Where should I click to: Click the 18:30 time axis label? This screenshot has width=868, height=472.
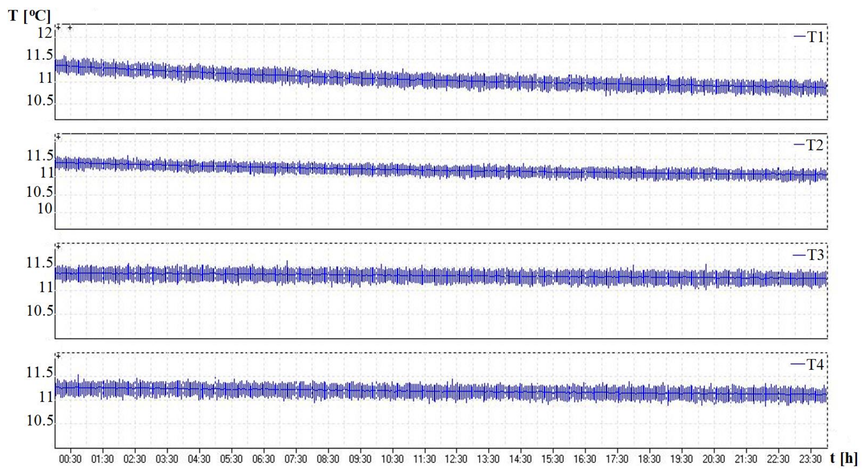click(649, 459)
